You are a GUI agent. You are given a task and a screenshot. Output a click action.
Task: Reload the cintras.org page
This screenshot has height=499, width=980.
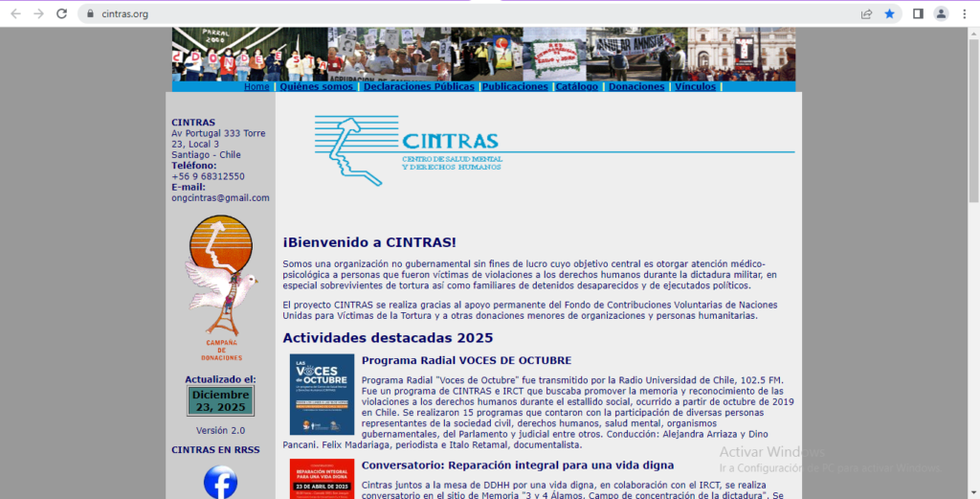pyautogui.click(x=61, y=13)
